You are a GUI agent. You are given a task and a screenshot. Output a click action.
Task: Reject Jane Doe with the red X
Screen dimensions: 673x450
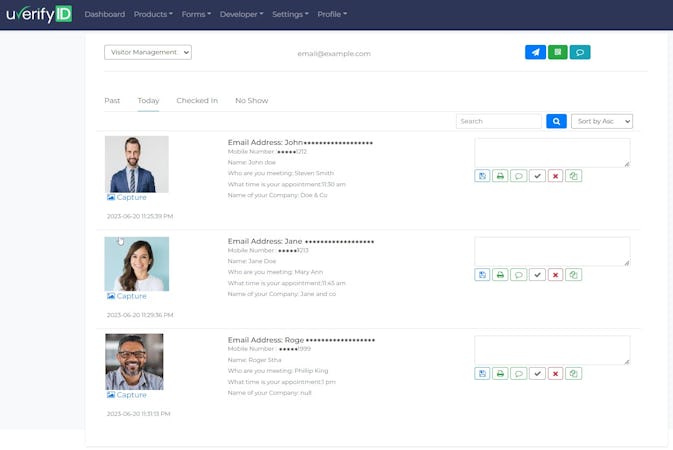pyautogui.click(x=555, y=275)
